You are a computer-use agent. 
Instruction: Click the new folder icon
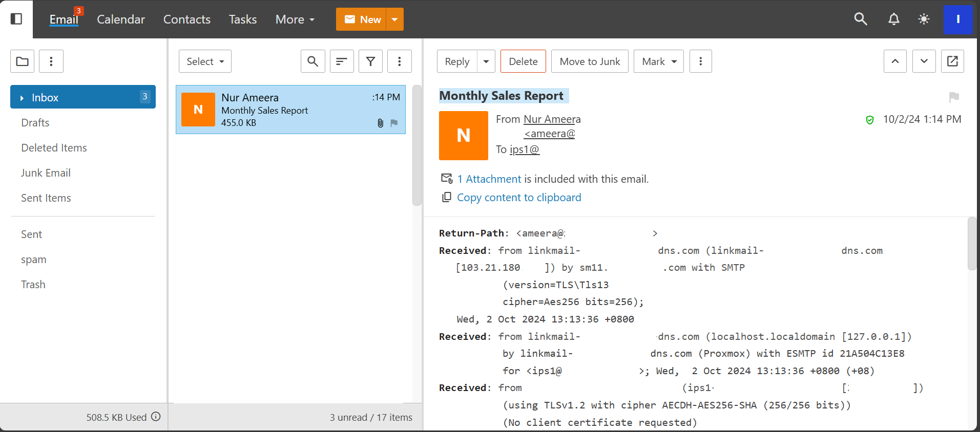point(23,61)
